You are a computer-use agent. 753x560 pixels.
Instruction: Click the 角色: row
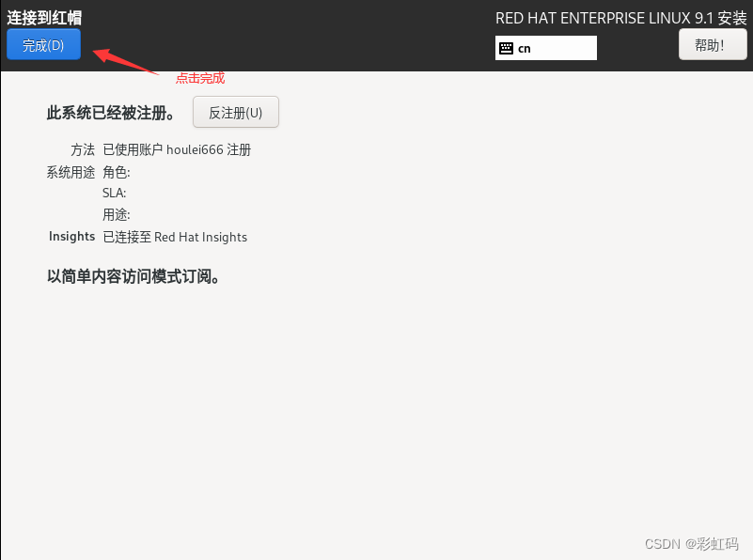point(117,172)
